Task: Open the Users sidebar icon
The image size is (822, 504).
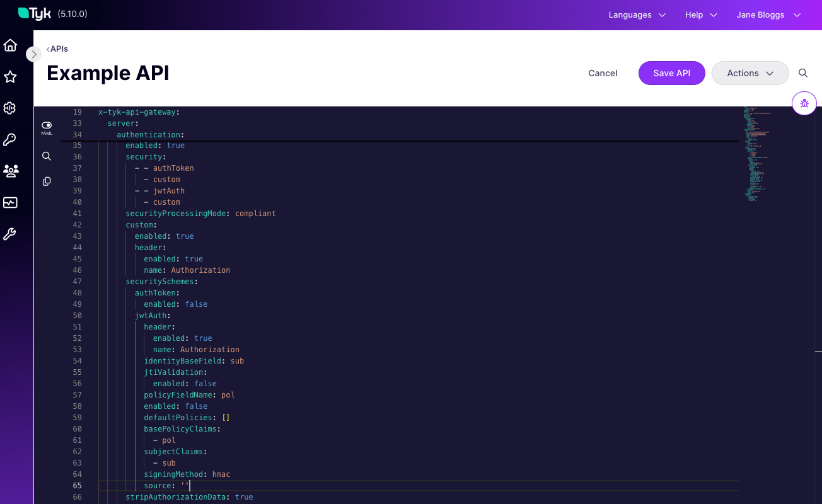Action: click(x=10, y=171)
